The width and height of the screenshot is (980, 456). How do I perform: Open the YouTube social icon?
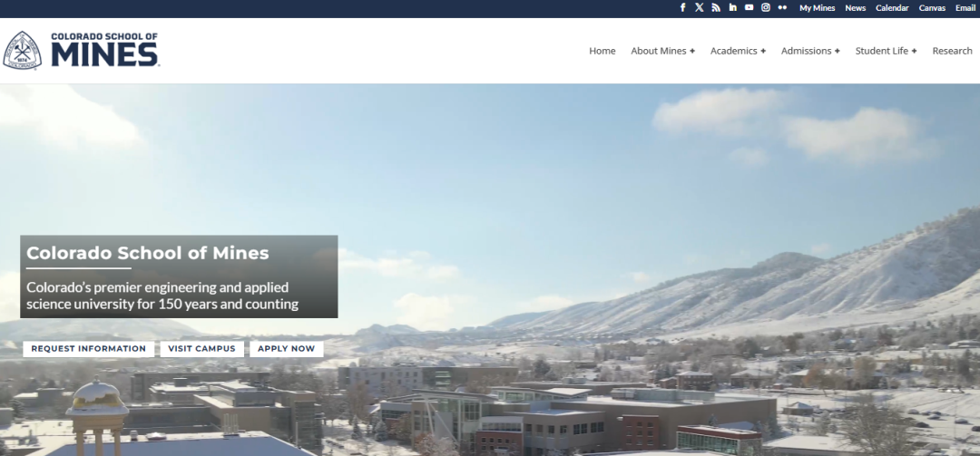pyautogui.click(x=749, y=7)
